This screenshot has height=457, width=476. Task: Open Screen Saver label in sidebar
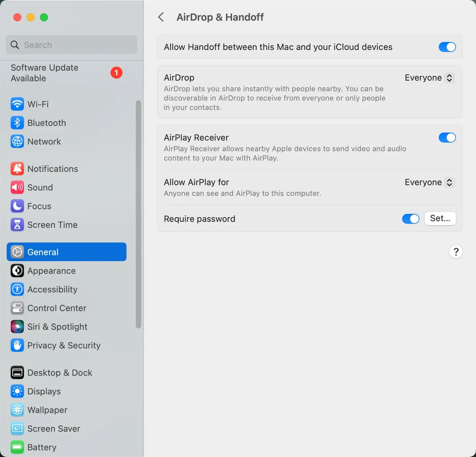tap(54, 429)
